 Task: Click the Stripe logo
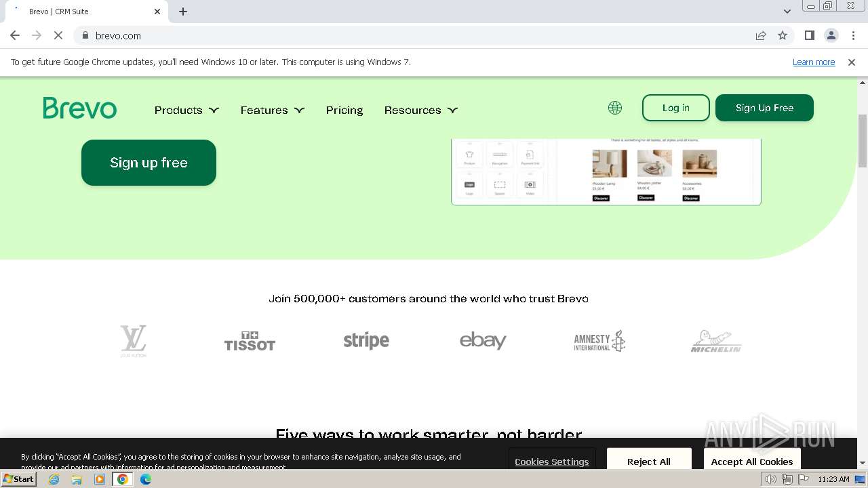[366, 341]
